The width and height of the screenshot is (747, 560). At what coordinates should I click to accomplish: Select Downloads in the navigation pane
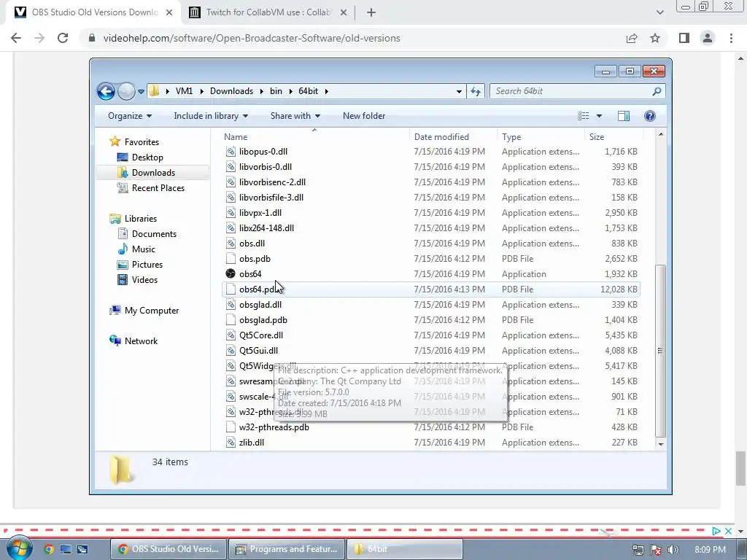point(153,172)
